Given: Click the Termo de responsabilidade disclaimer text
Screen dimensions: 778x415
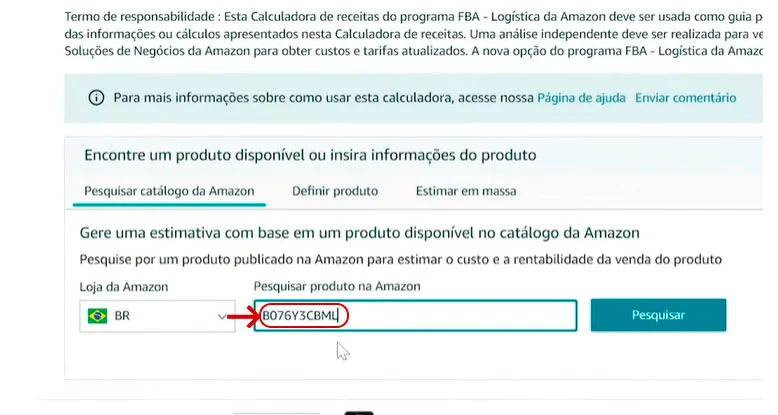Looking at the screenshot, I should (x=413, y=34).
